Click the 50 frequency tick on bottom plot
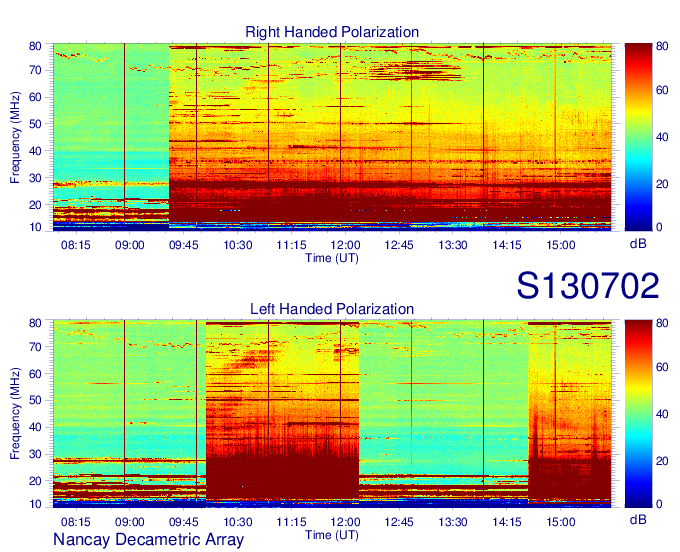Image resolution: width=680 pixels, height=552 pixels. (36, 401)
